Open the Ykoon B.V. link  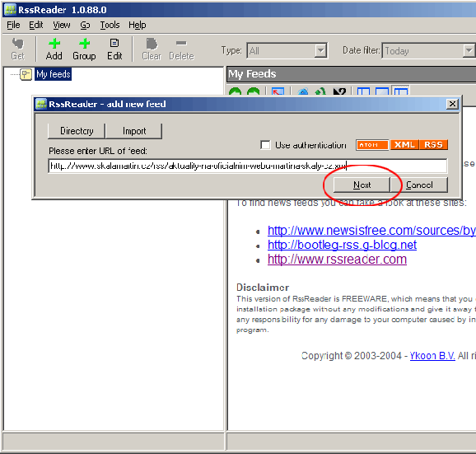click(x=432, y=356)
